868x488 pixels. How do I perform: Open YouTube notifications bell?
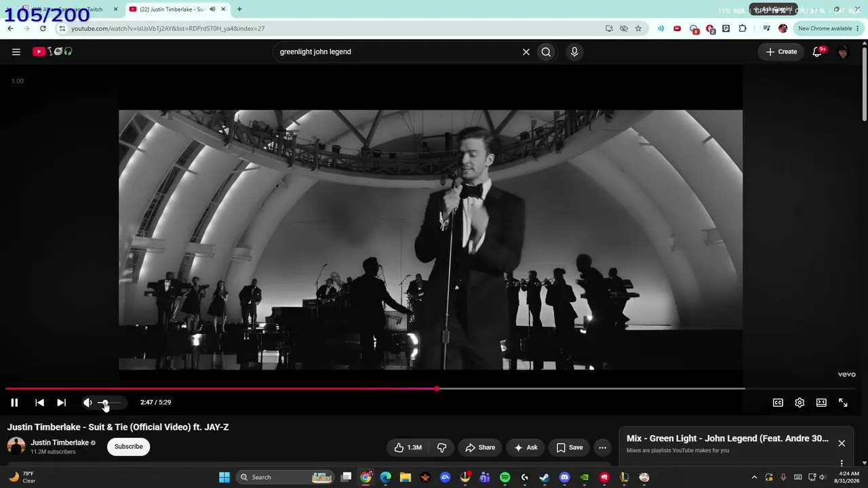click(x=818, y=52)
